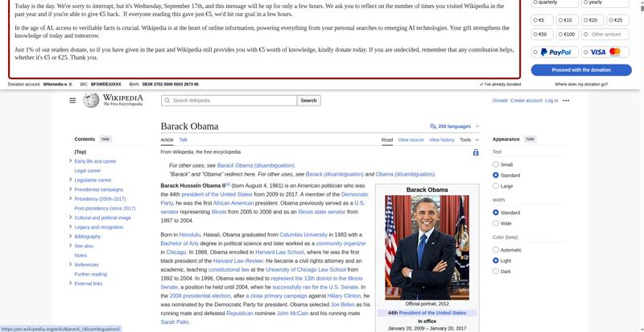
Task: Choose the €5 donation amount
Action: pos(543,20)
